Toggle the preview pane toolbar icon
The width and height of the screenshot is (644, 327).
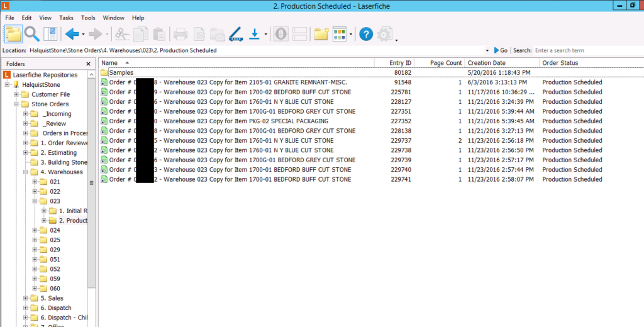[x=50, y=34]
